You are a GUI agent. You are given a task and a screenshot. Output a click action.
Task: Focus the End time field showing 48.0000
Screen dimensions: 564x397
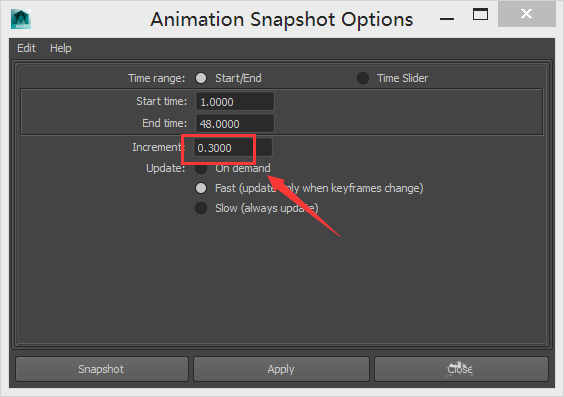tap(235, 124)
